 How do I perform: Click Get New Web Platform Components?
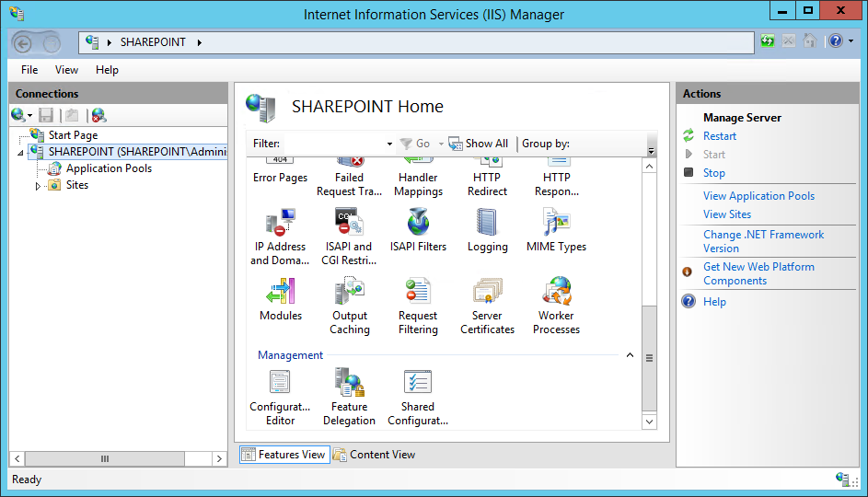point(758,273)
